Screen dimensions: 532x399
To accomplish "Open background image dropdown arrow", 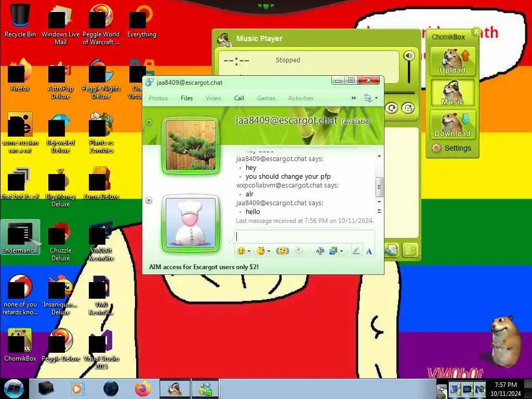I will pyautogui.click(x=341, y=251).
